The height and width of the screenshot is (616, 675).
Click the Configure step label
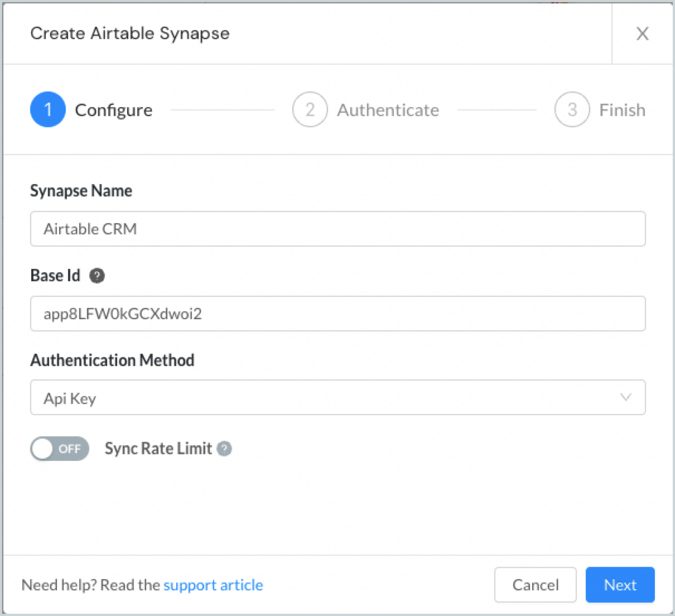113,109
